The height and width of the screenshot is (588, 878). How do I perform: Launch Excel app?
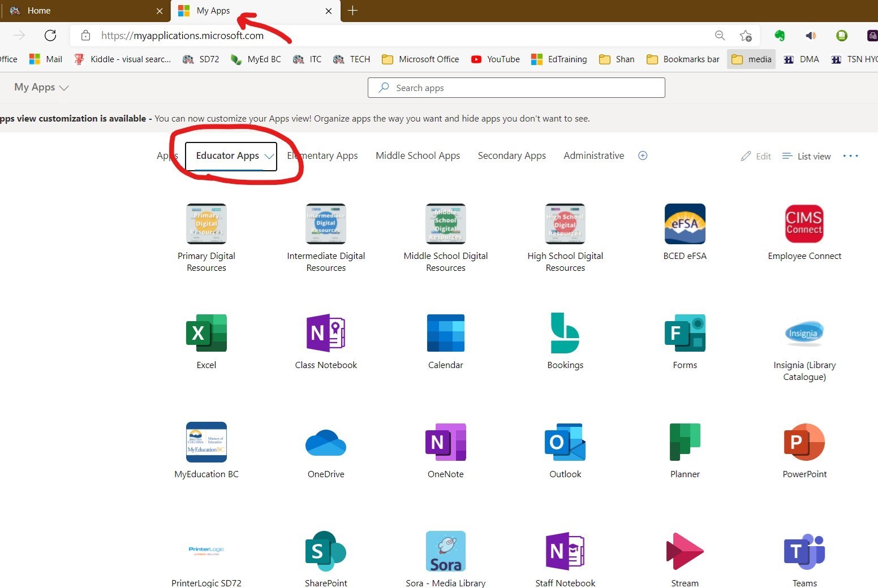click(206, 333)
